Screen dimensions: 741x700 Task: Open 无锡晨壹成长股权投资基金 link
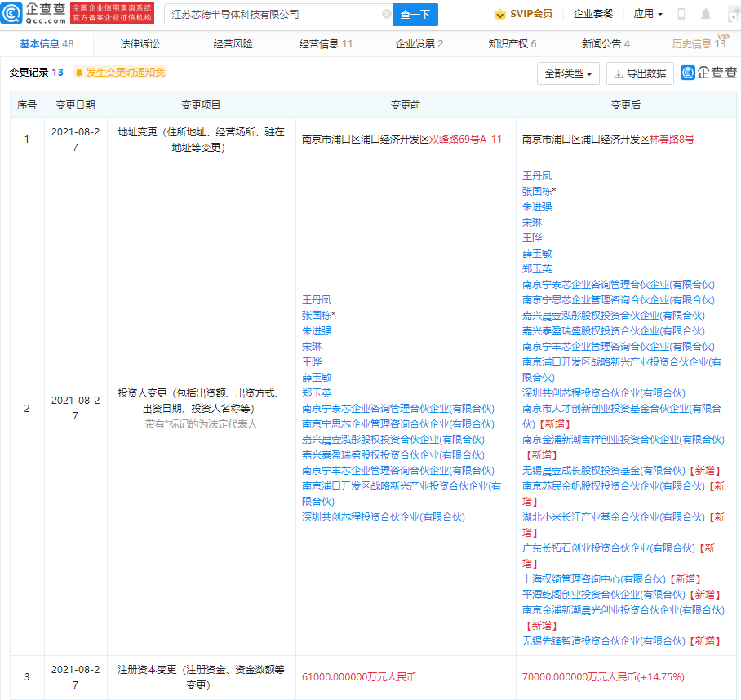[603, 471]
